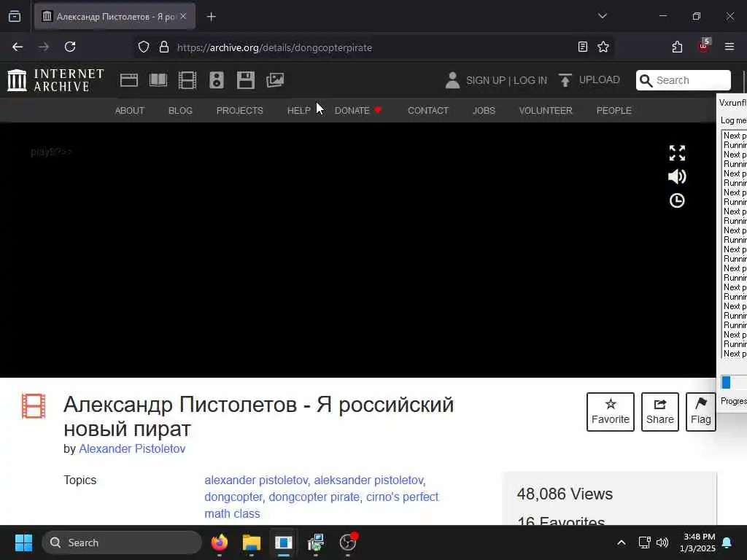
Task: Open the notification bell icon
Action: [727, 542]
